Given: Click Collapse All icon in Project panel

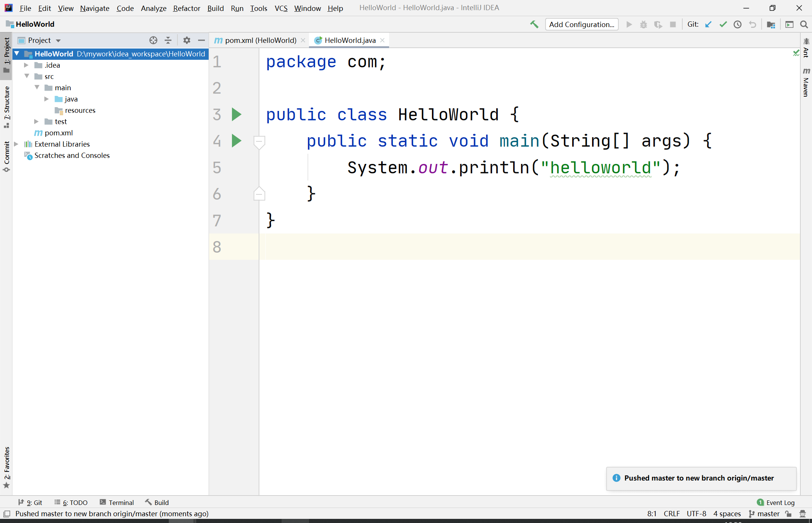Looking at the screenshot, I should click(x=168, y=40).
